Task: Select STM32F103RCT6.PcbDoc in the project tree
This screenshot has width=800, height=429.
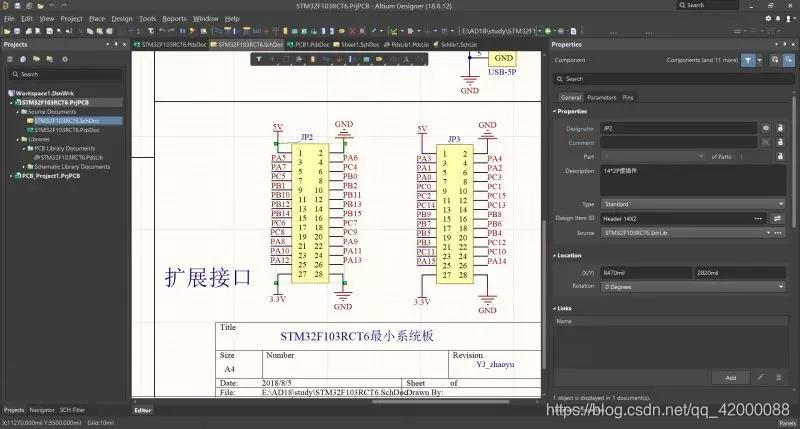Action: coord(66,130)
